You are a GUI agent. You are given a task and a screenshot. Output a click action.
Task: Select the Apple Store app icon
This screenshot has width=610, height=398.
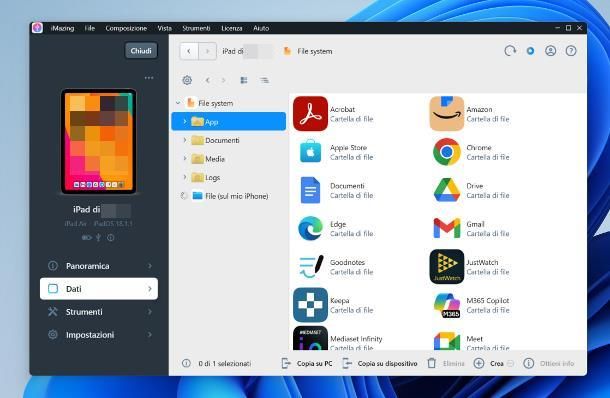[310, 152]
